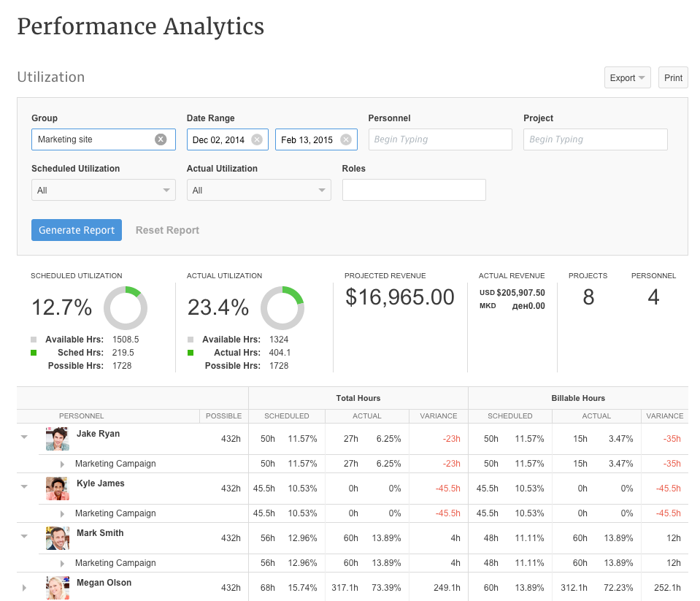Click into the Roles input field
700x601 pixels.
[414, 190]
